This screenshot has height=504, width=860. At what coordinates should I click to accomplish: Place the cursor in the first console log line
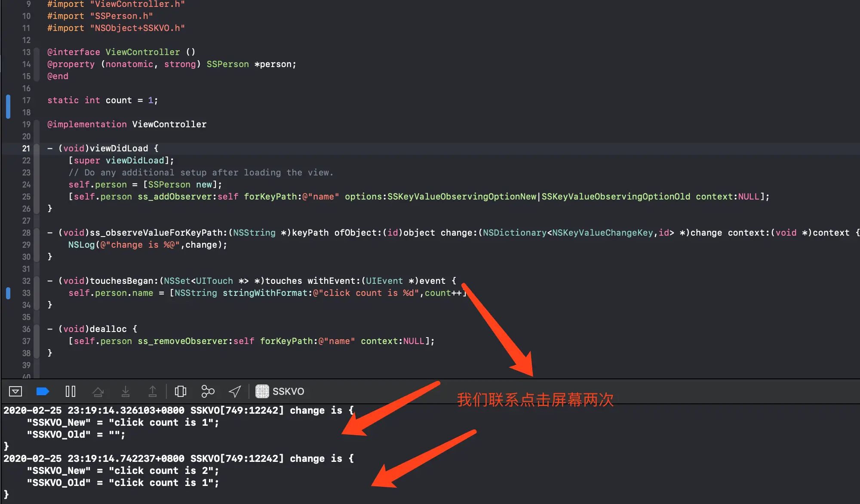coord(172,411)
